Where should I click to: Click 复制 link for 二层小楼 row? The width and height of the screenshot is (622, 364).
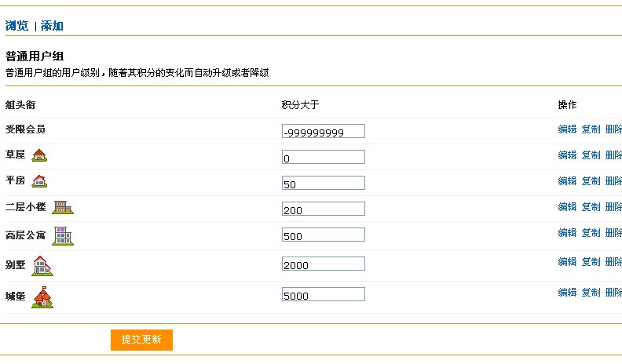[591, 207]
